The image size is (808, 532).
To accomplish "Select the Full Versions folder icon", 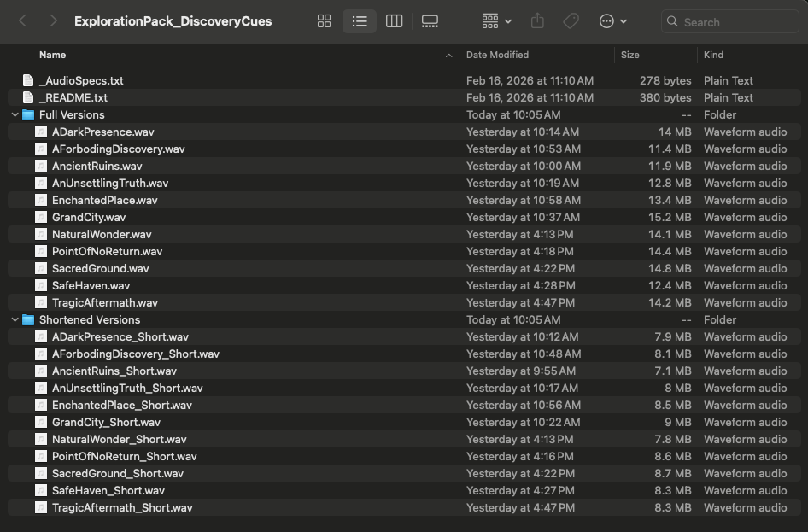I will tap(28, 114).
